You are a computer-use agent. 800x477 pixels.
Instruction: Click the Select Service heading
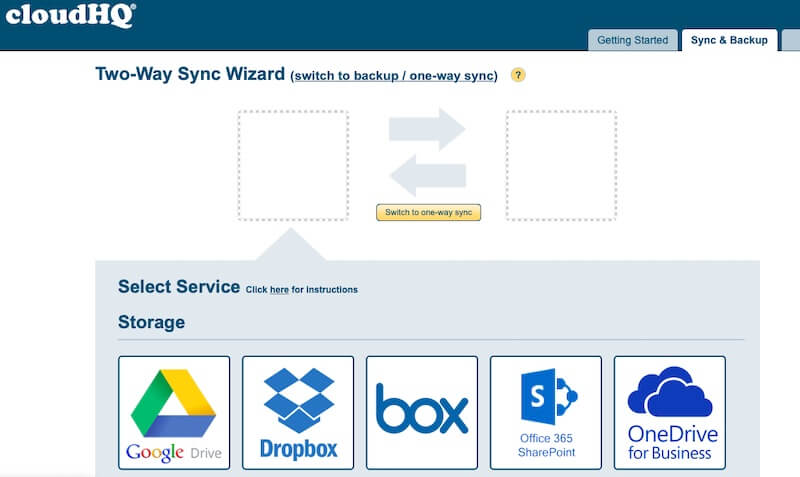(x=179, y=287)
